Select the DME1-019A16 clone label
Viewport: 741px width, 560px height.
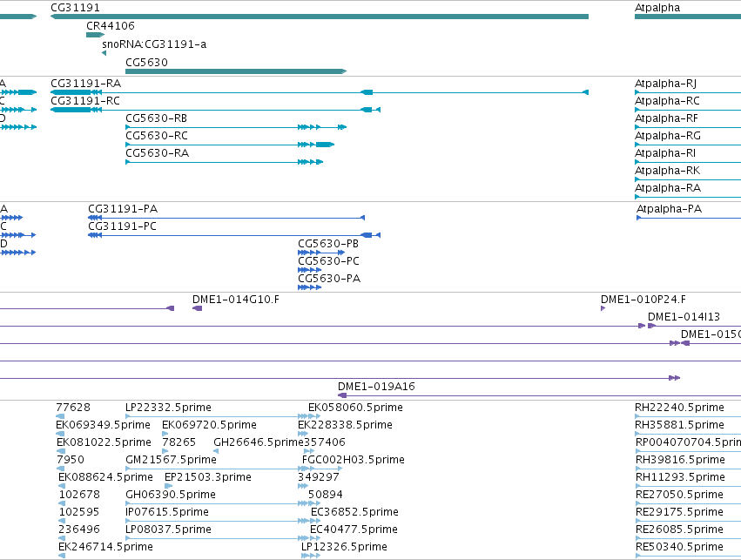[x=376, y=387]
